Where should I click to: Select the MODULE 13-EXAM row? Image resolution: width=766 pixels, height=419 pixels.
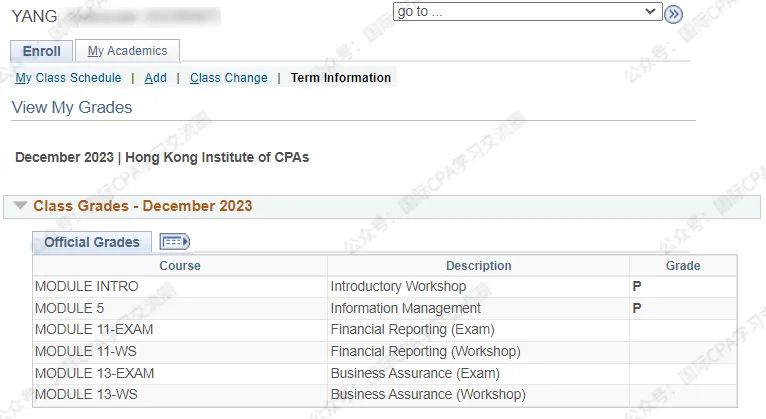click(x=385, y=374)
